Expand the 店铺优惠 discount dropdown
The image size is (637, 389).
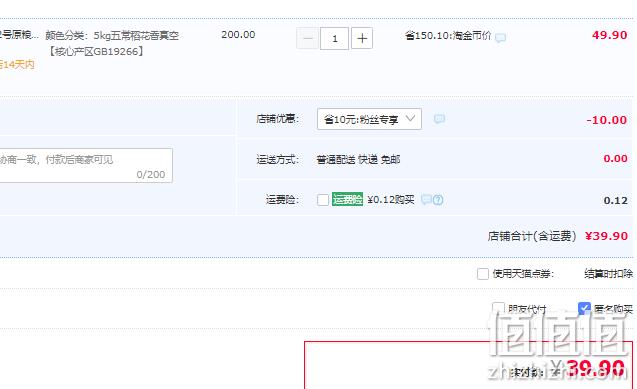[x=369, y=119]
